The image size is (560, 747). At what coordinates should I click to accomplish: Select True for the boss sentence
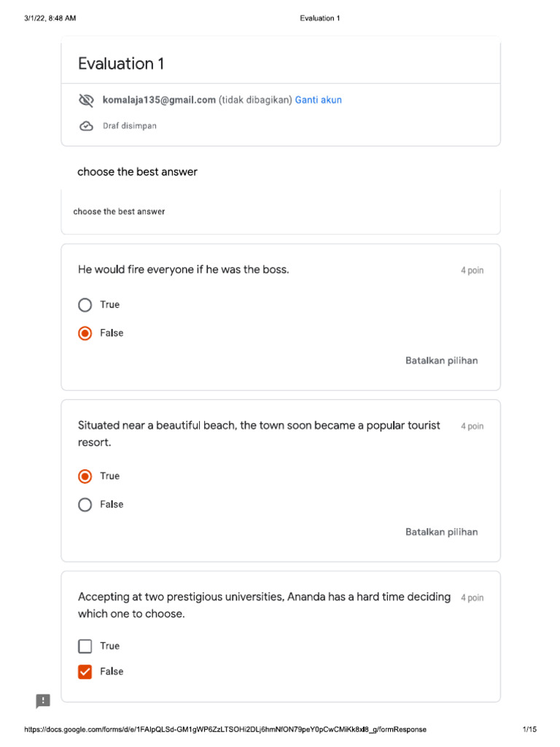point(85,305)
